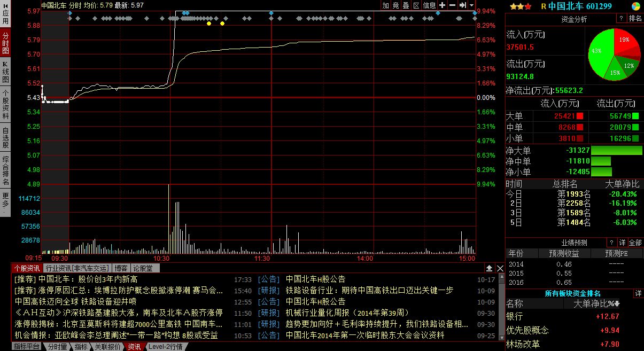The image size is (644, 351).
Task: Click the news panel pop-up arrow icon
Action: pos(489,268)
